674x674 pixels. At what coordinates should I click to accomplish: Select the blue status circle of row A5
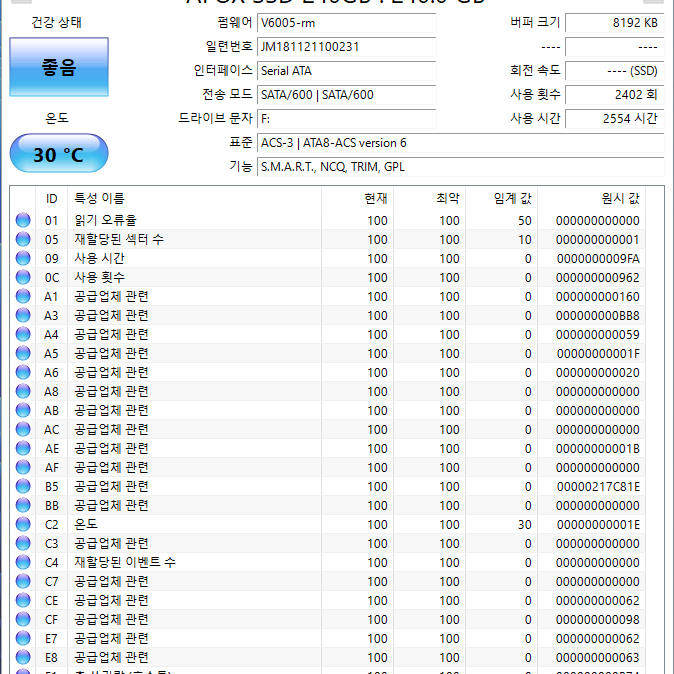click(x=23, y=353)
